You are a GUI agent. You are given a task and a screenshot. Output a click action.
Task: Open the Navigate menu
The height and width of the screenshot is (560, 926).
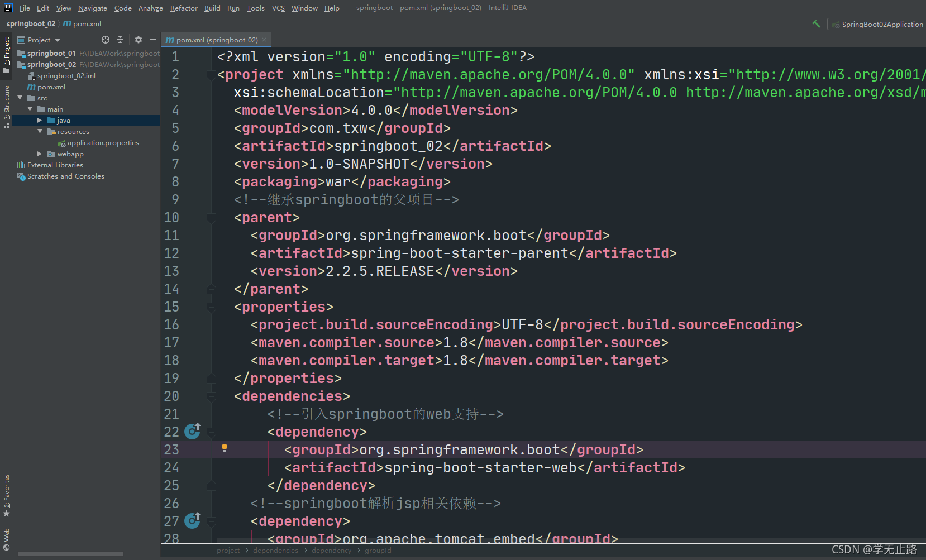tap(93, 8)
